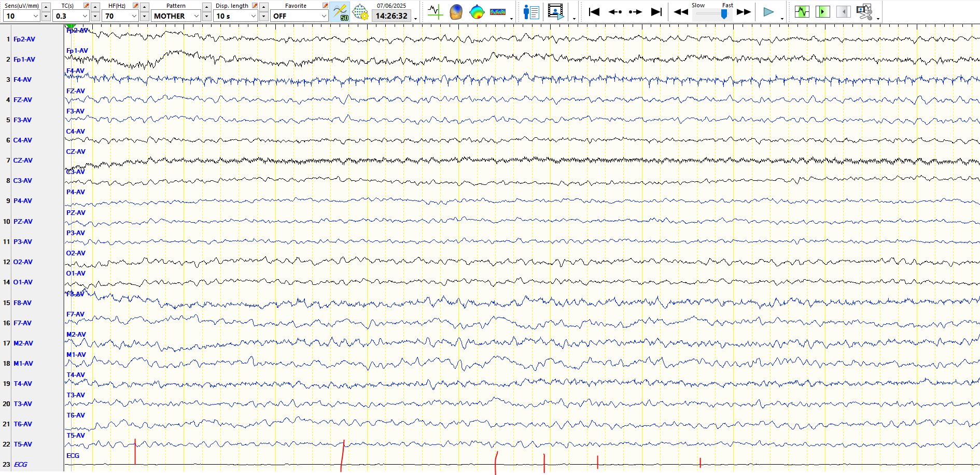The height and width of the screenshot is (475, 980).
Task: Click the green page-forward icon
Action: (822, 11)
